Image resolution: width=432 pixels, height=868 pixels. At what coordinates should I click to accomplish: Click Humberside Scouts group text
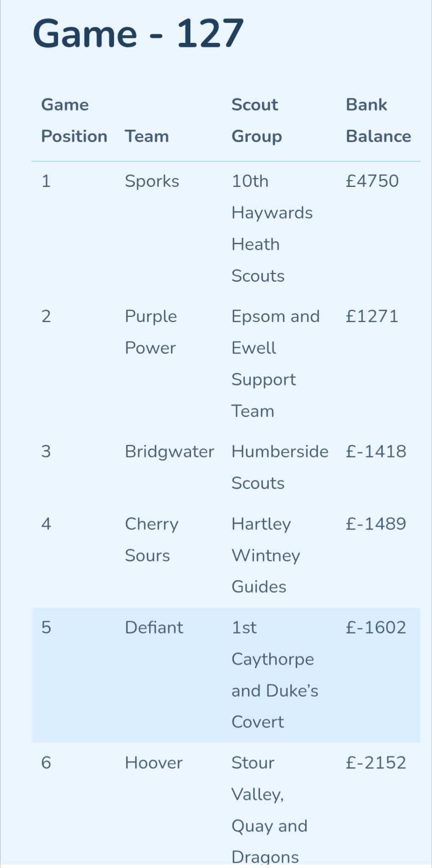point(280,467)
